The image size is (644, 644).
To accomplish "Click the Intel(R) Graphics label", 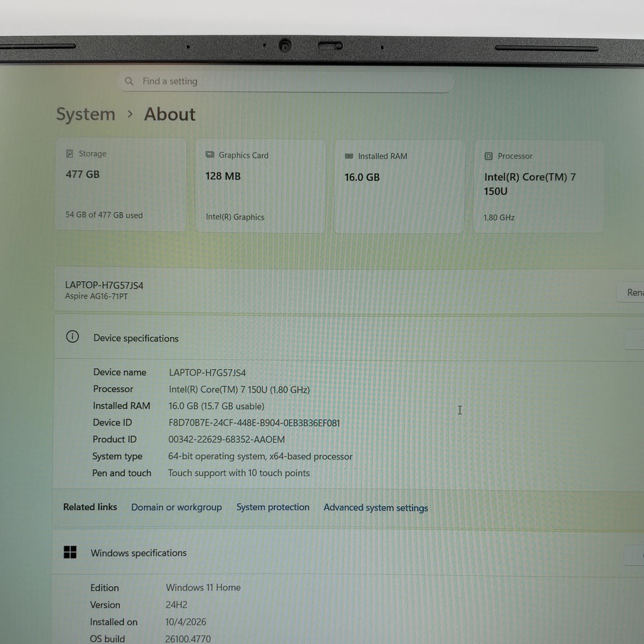I will tap(235, 217).
